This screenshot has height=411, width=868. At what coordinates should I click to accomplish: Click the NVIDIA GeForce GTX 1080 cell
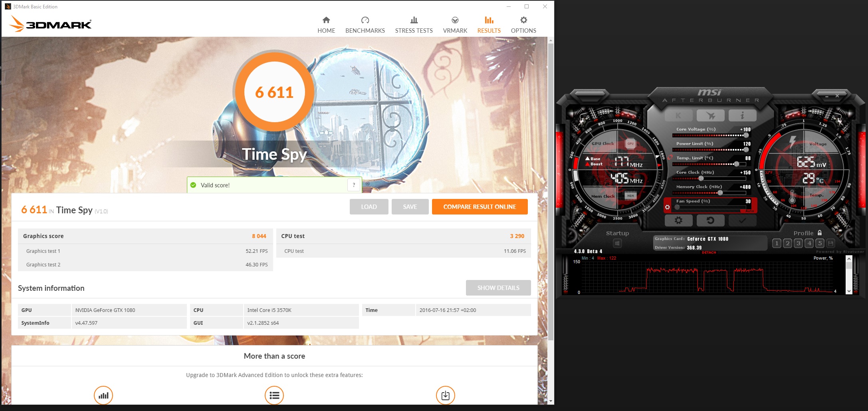(x=129, y=310)
